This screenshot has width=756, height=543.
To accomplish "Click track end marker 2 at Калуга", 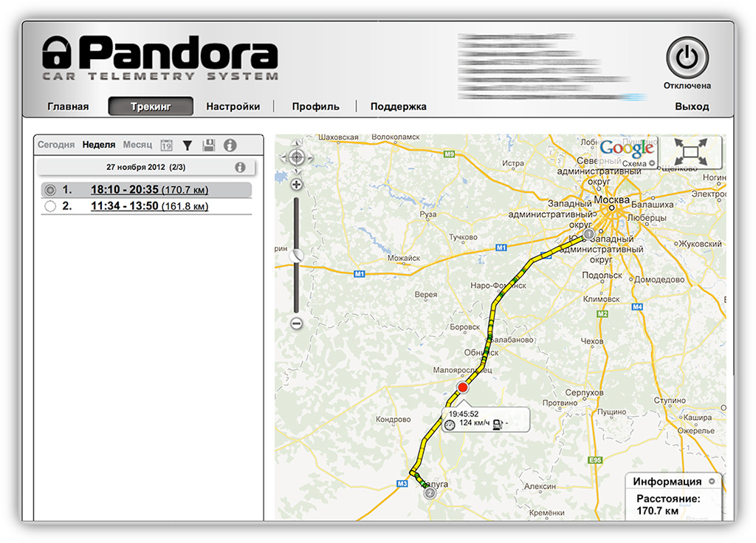I will [x=430, y=493].
